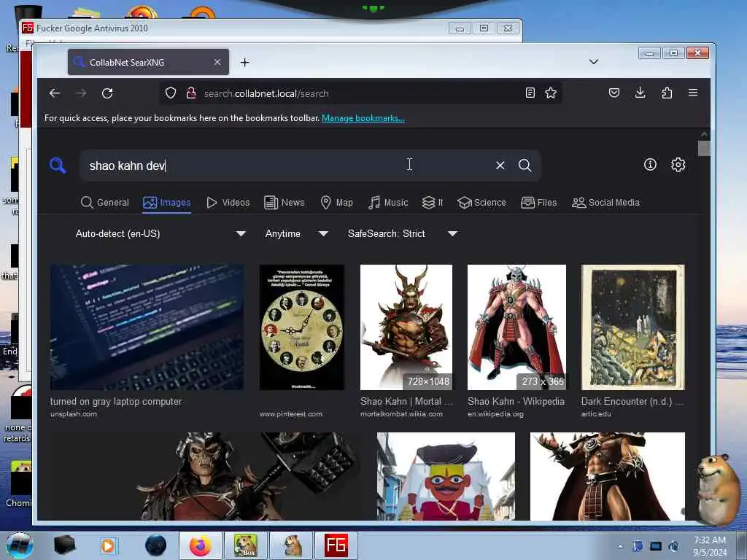Click the blue SearXNG magnifier logo
The width and height of the screenshot is (747, 560).
[x=58, y=166]
